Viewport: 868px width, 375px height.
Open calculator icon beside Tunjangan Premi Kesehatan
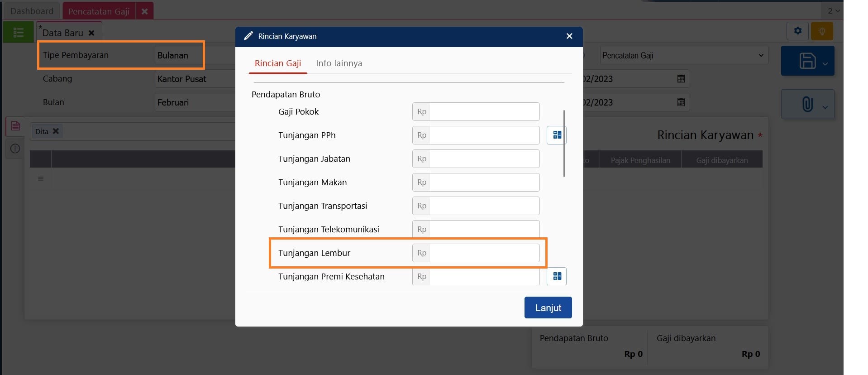[x=557, y=276]
